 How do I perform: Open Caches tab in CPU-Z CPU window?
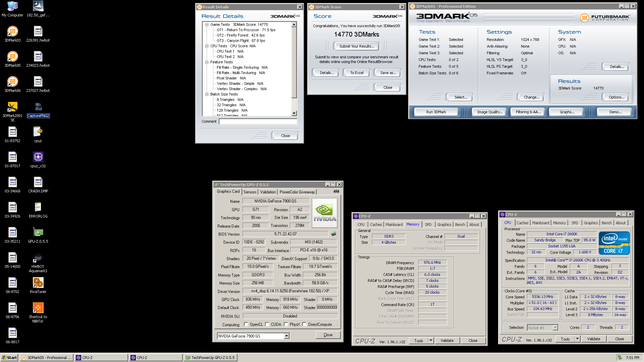[522, 223]
